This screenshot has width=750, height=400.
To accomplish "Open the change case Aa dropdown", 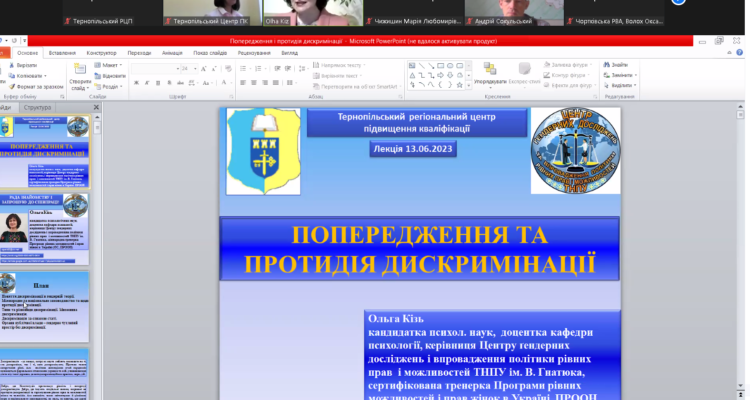I will tap(207, 83).
